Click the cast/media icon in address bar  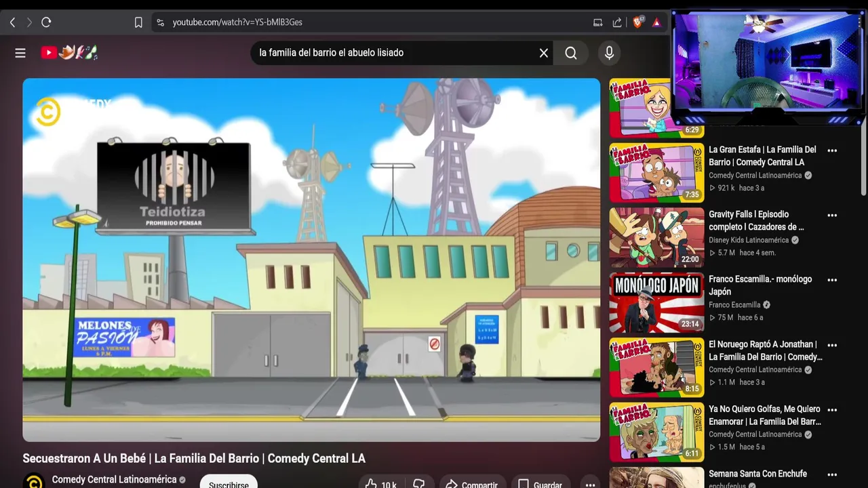[x=597, y=22]
